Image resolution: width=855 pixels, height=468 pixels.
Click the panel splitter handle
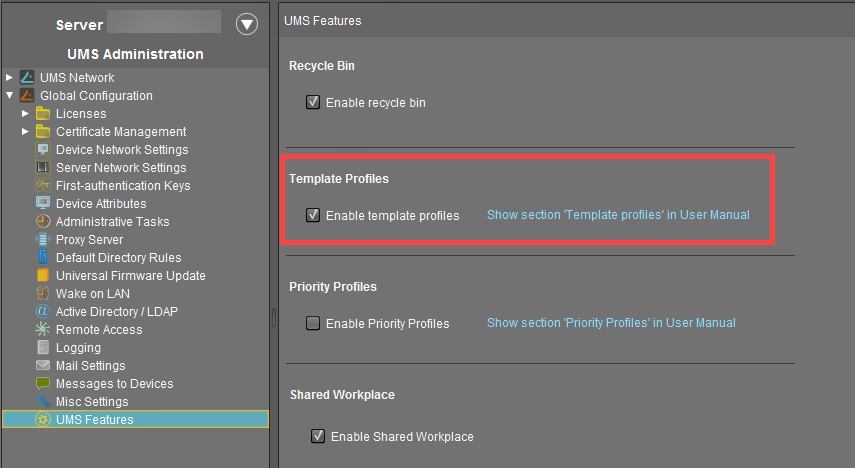(x=274, y=316)
